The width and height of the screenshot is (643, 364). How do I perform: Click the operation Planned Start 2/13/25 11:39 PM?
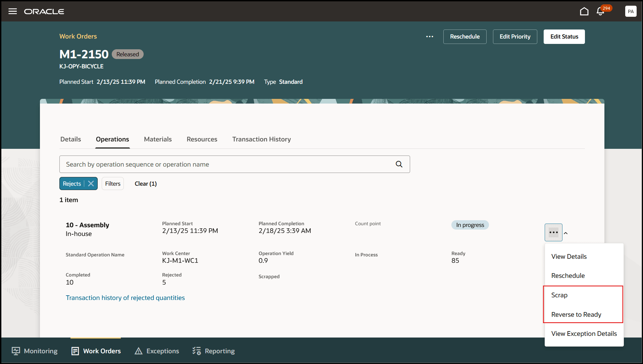[x=190, y=231]
